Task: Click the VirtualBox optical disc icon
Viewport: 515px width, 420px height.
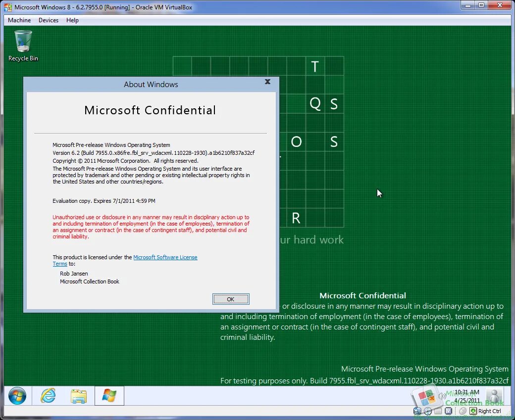Action: 428,411
